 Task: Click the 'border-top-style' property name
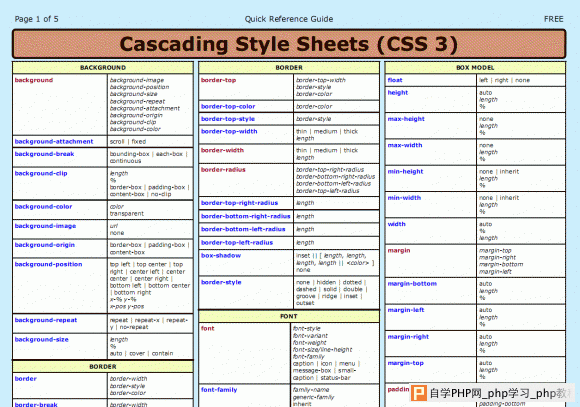click(x=228, y=119)
